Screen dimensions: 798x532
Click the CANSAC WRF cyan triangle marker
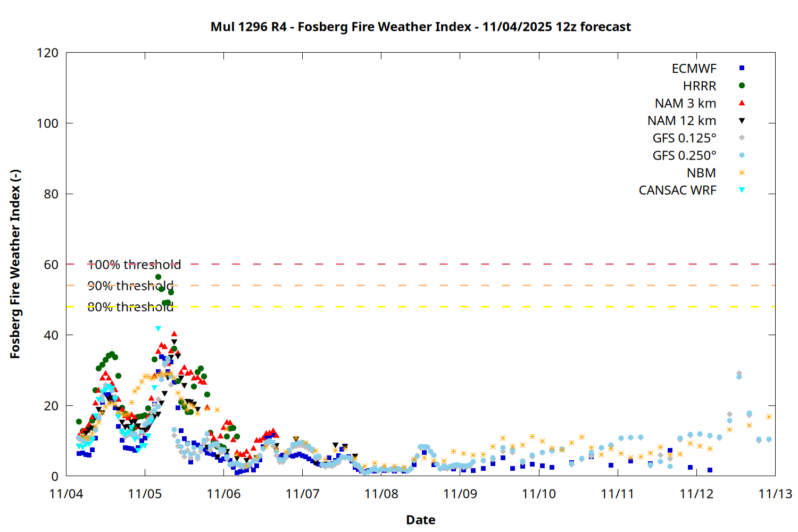tap(742, 190)
